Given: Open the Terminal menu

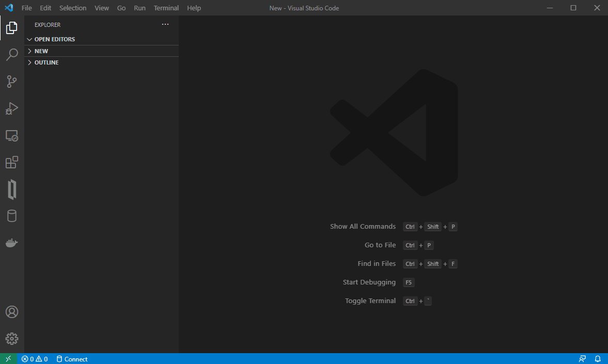Looking at the screenshot, I should (x=166, y=8).
